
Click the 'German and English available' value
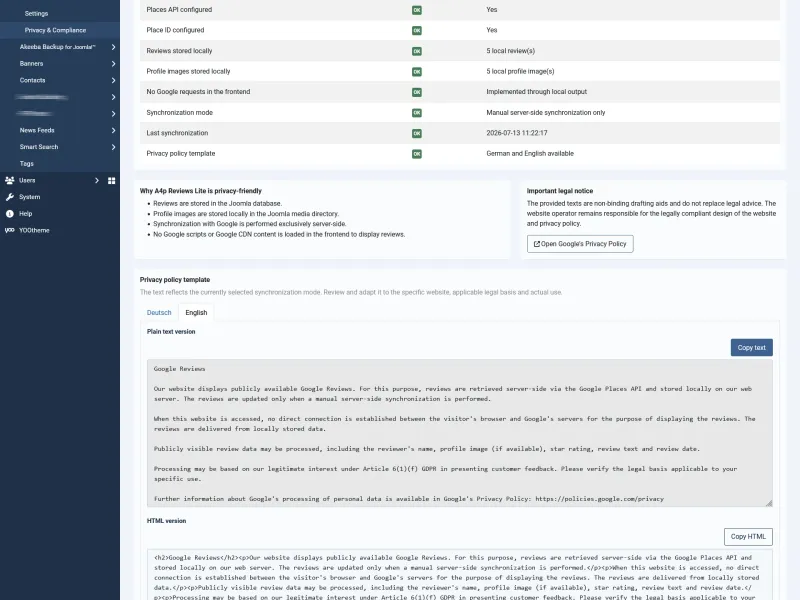click(x=530, y=154)
